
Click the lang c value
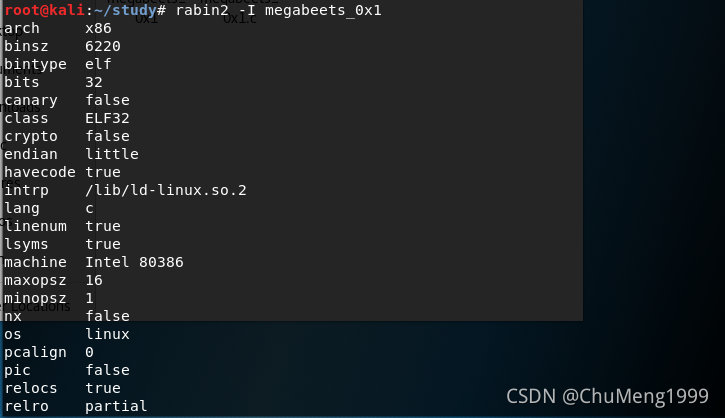coord(89,209)
